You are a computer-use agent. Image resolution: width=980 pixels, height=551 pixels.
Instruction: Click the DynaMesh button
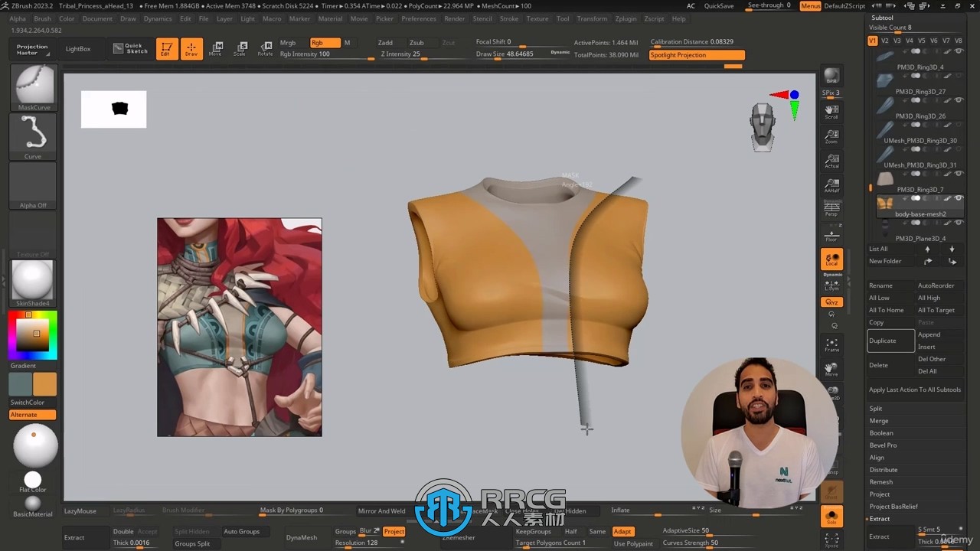pos(302,537)
